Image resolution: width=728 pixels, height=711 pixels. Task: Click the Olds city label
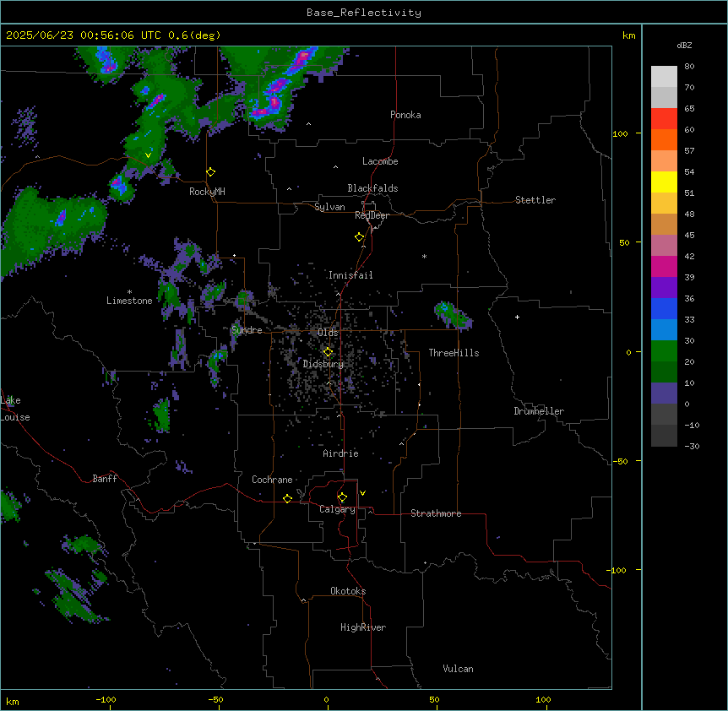pyautogui.click(x=328, y=333)
